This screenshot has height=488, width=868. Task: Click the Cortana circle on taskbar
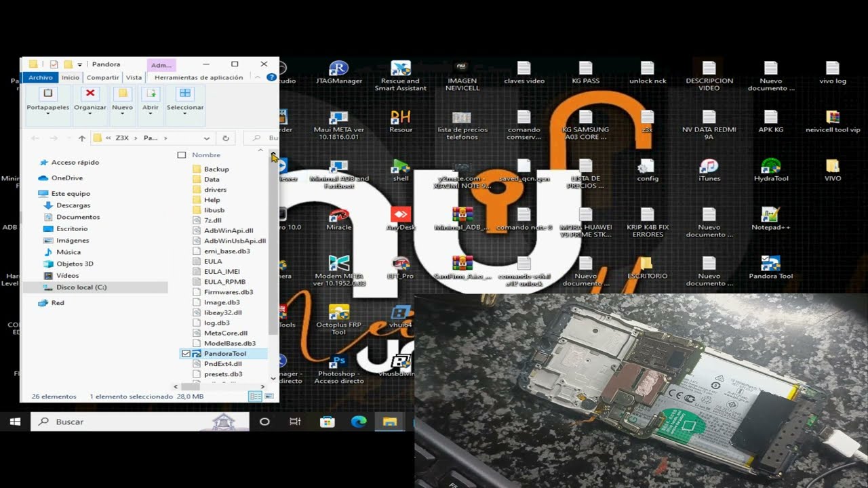264,422
